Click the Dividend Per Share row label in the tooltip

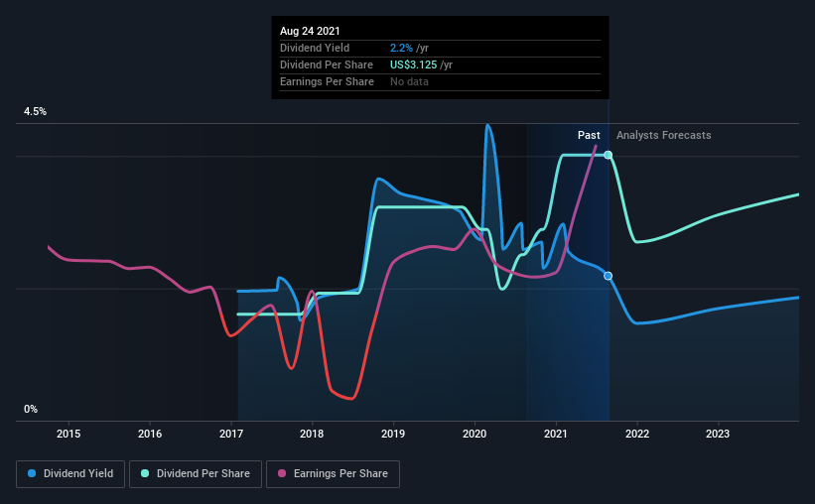(327, 64)
